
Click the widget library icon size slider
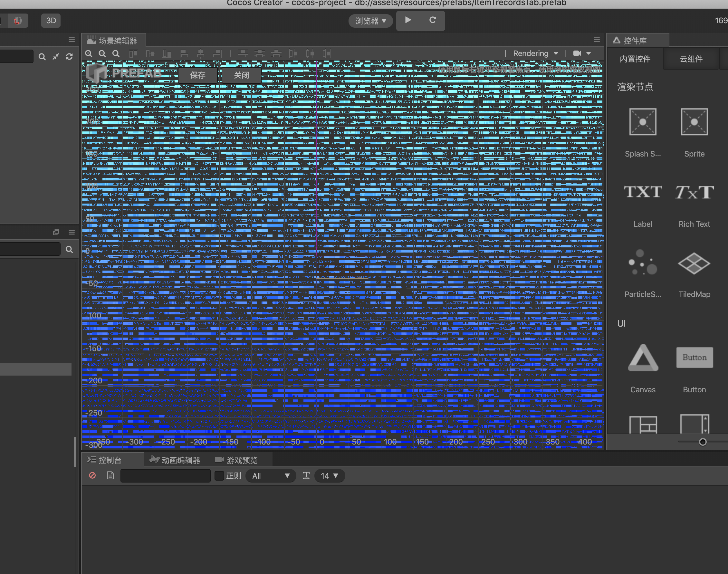click(x=703, y=442)
